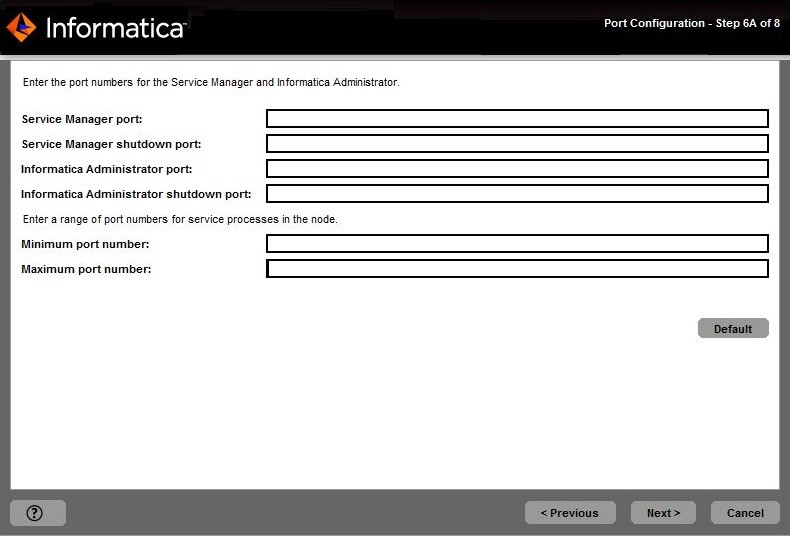
Task: Select the Informatica Administrator port field
Action: point(517,169)
